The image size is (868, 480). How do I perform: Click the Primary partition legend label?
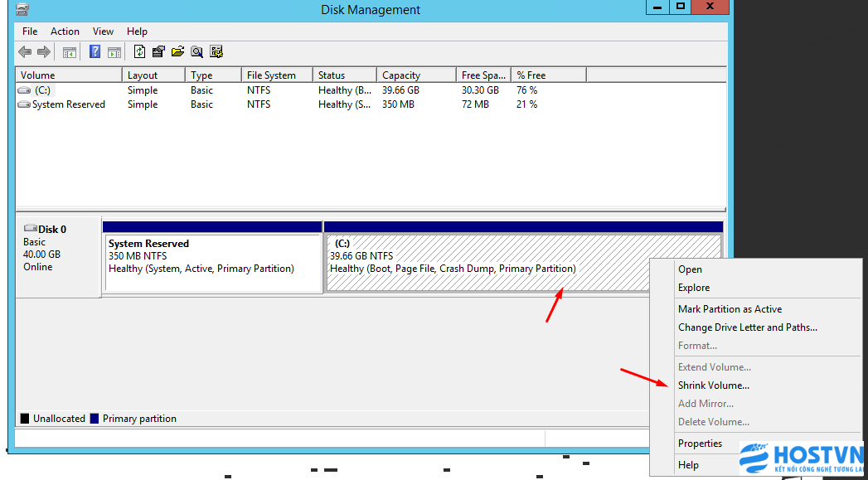(139, 419)
